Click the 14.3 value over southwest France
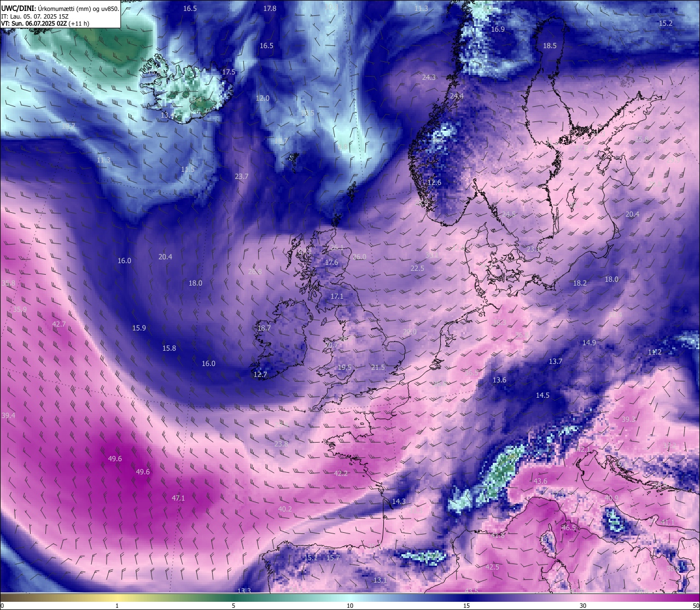Viewport: 700px width, 610px height. (x=399, y=502)
